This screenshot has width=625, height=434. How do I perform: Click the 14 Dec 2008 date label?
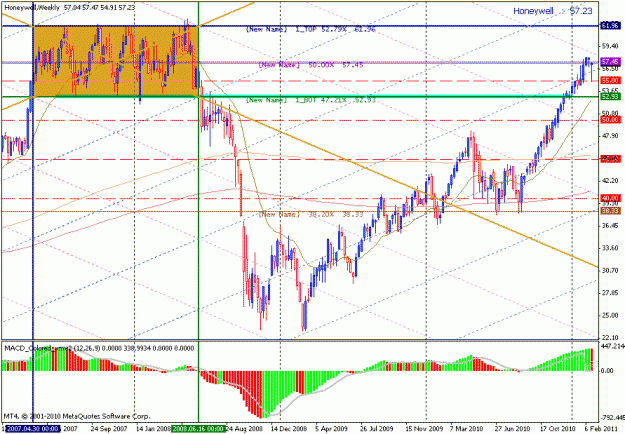pos(289,429)
